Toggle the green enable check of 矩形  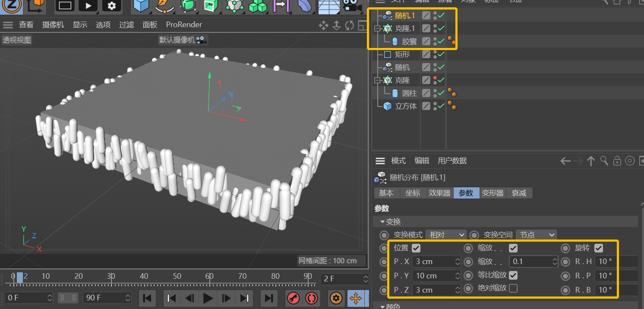point(441,54)
